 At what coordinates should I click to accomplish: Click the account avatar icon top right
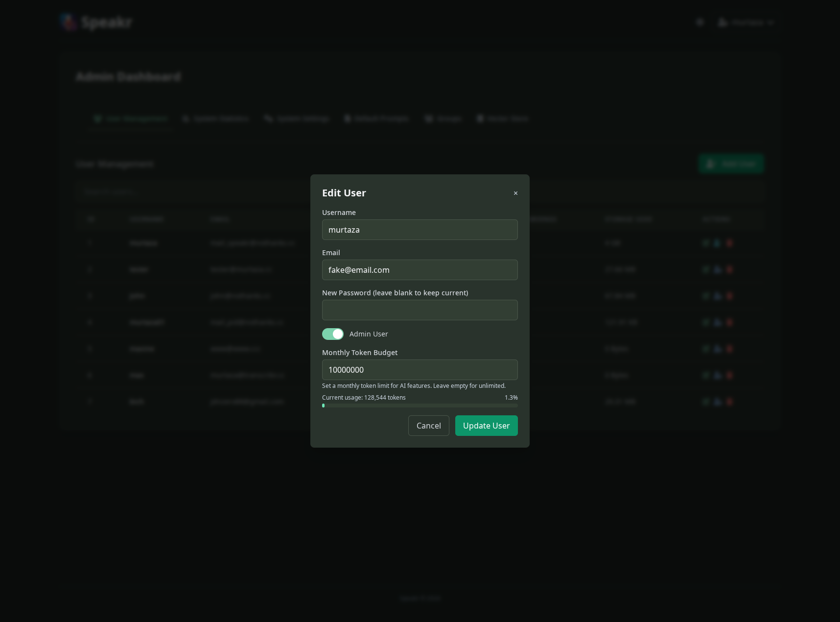[x=722, y=22]
